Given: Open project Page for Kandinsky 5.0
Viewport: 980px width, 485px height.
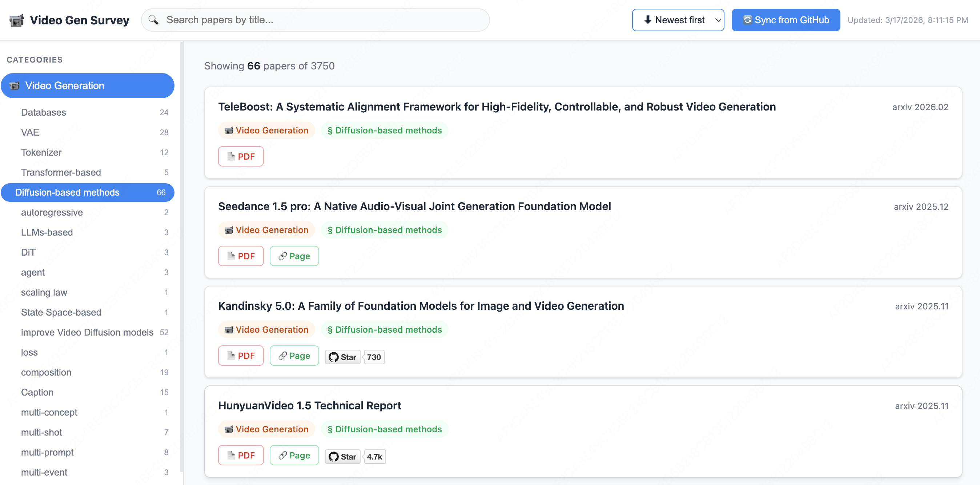Looking at the screenshot, I should point(294,356).
